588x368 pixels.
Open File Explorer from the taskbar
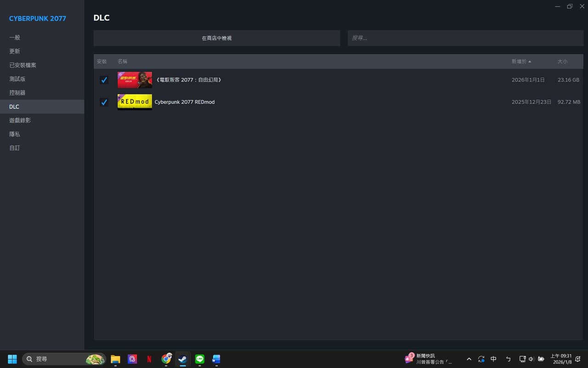115,359
